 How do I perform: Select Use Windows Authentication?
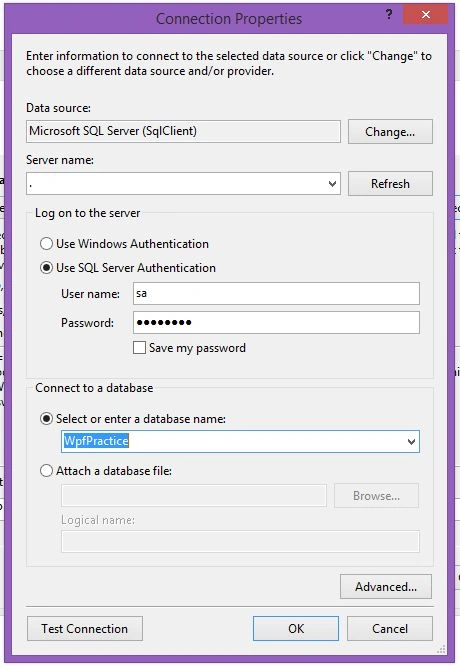tap(46, 244)
